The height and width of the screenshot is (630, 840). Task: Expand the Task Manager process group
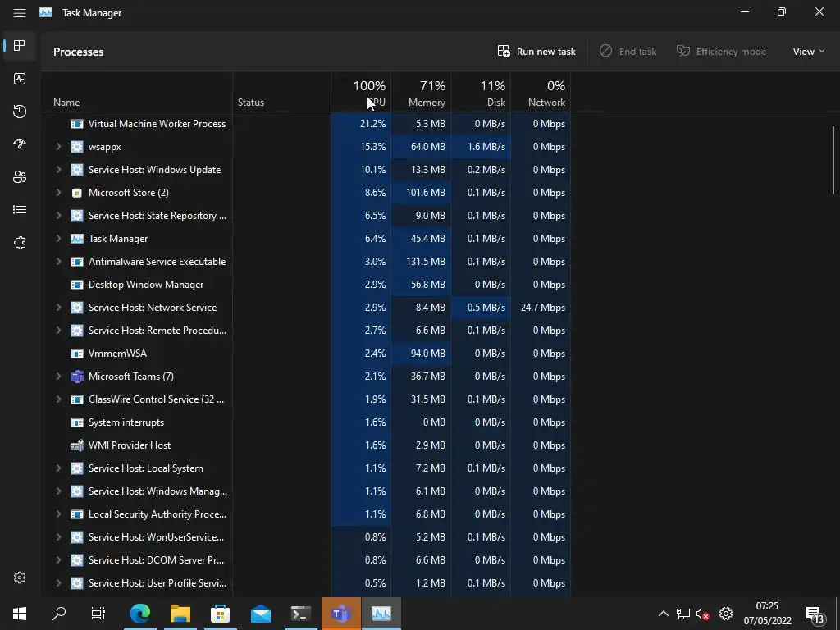pyautogui.click(x=58, y=239)
